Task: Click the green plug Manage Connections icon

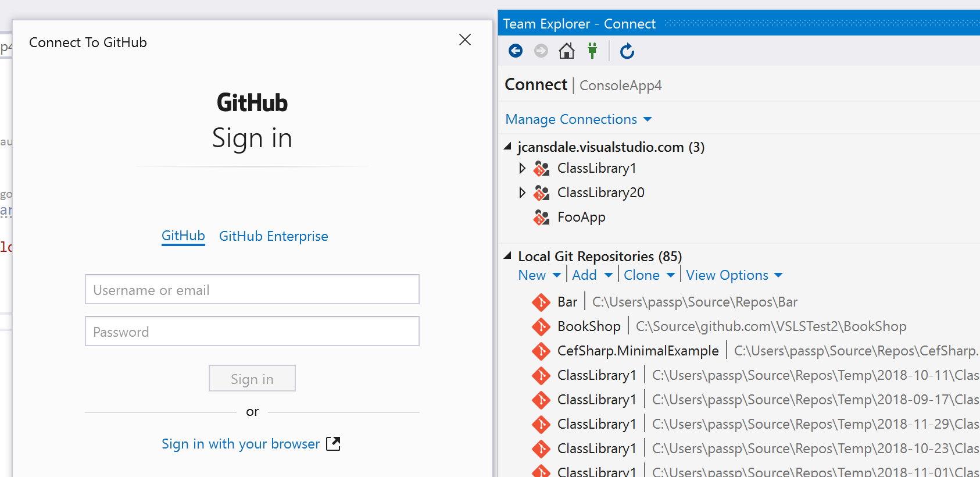Action: 592,51
